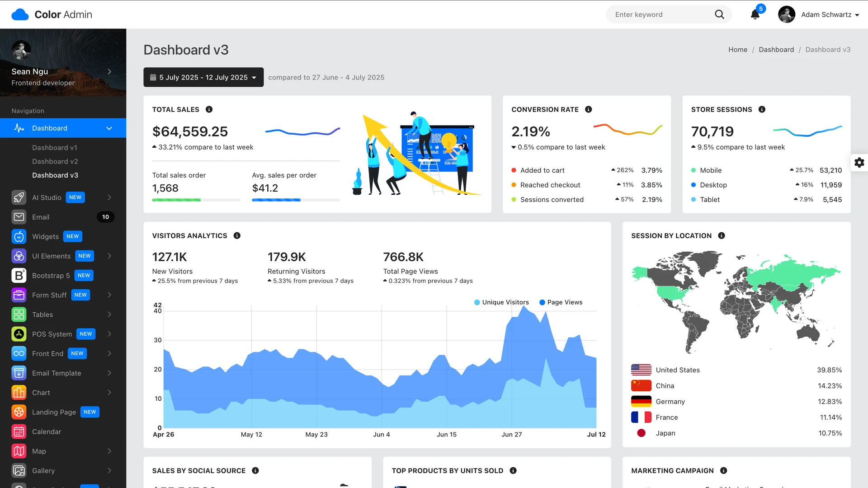Open theme settings gear panel
868x488 pixels.
click(x=859, y=163)
